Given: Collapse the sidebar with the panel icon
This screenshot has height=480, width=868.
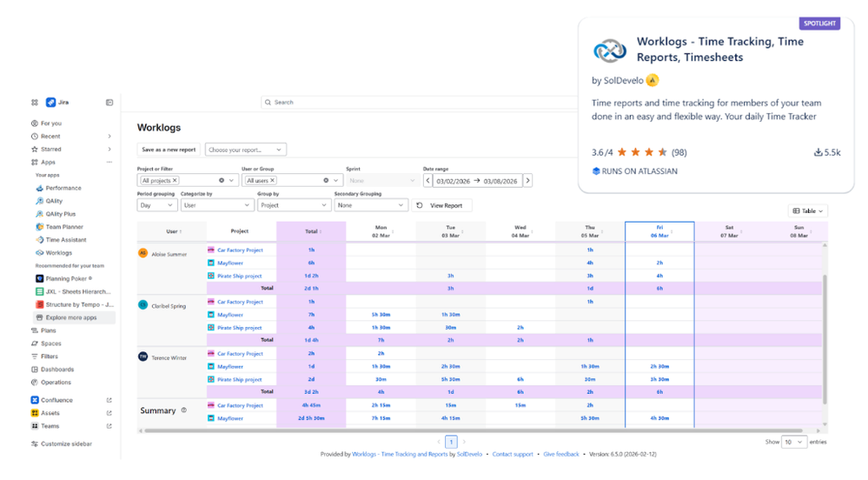Looking at the screenshot, I should tap(109, 103).
